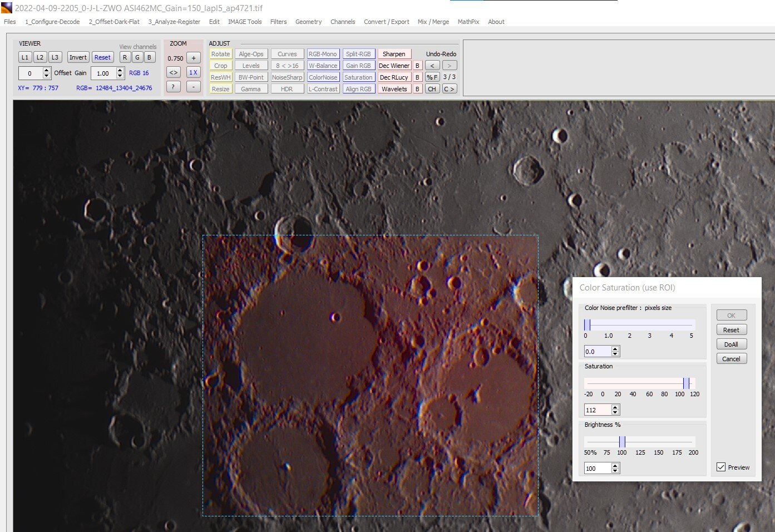The height and width of the screenshot is (532, 775).
Task: Open the Edit menu
Action: (x=214, y=22)
